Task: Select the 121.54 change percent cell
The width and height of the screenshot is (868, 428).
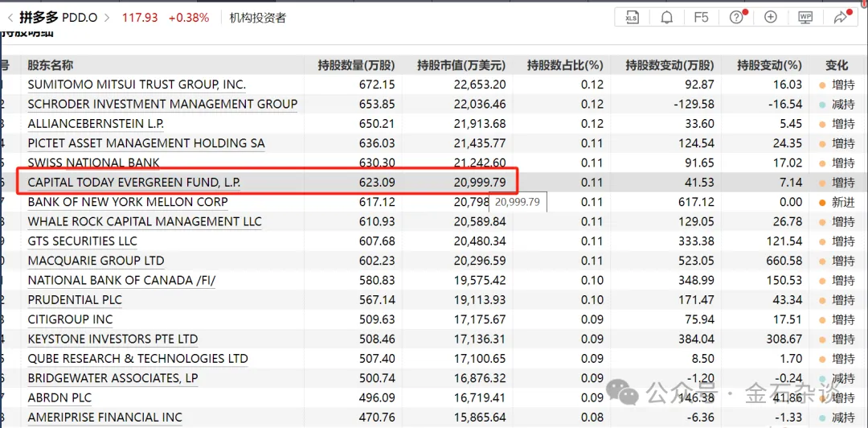Action: (782, 241)
